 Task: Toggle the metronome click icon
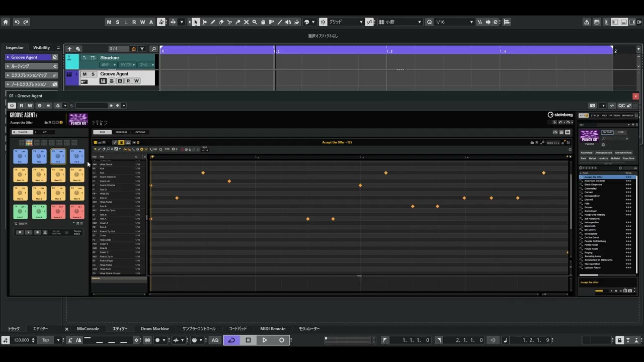coord(70,340)
